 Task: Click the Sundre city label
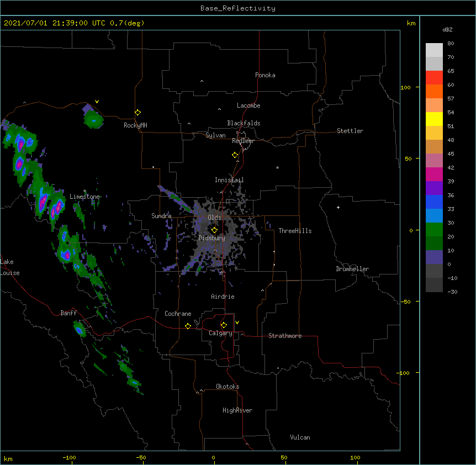click(161, 216)
